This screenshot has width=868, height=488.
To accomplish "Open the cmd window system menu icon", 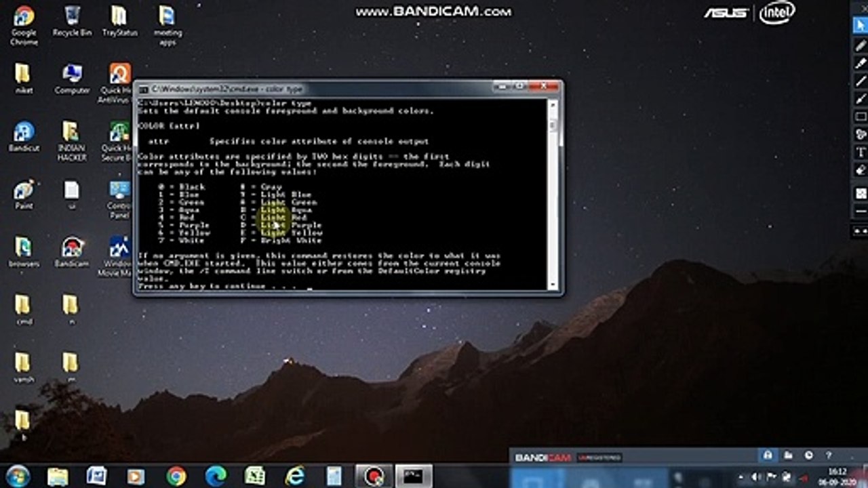I will (143, 89).
